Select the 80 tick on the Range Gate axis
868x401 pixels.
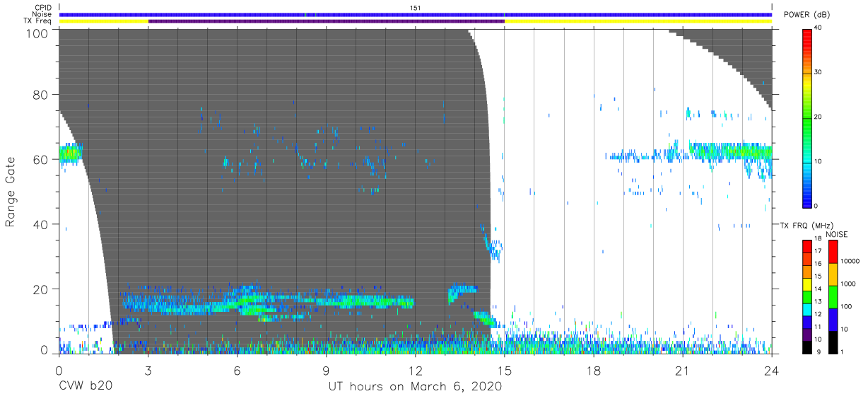pos(42,94)
